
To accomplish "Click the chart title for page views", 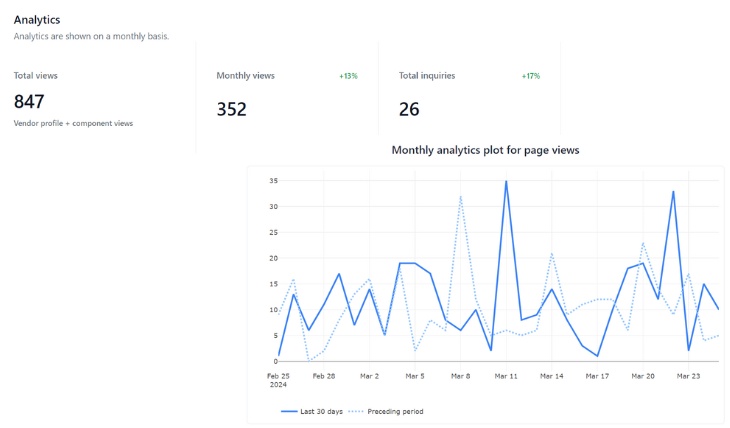I will point(486,150).
